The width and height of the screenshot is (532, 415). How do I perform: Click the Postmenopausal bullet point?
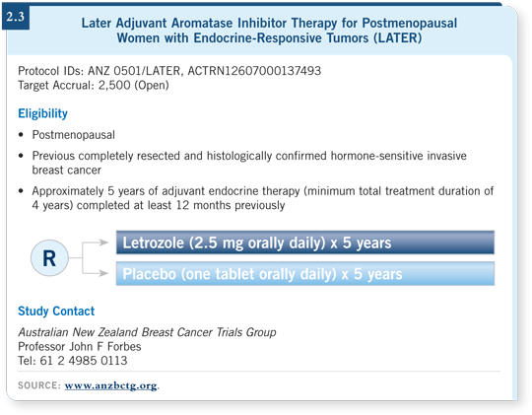[x=73, y=135]
